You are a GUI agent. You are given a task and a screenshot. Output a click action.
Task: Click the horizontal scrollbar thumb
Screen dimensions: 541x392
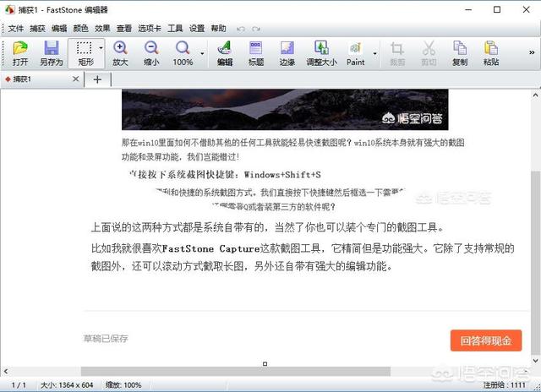point(236,372)
